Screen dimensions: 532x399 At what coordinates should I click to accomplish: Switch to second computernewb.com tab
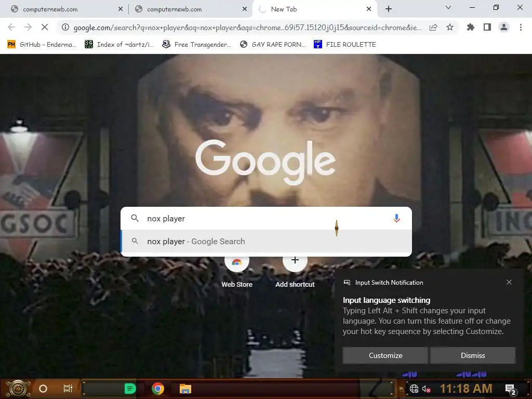point(189,9)
